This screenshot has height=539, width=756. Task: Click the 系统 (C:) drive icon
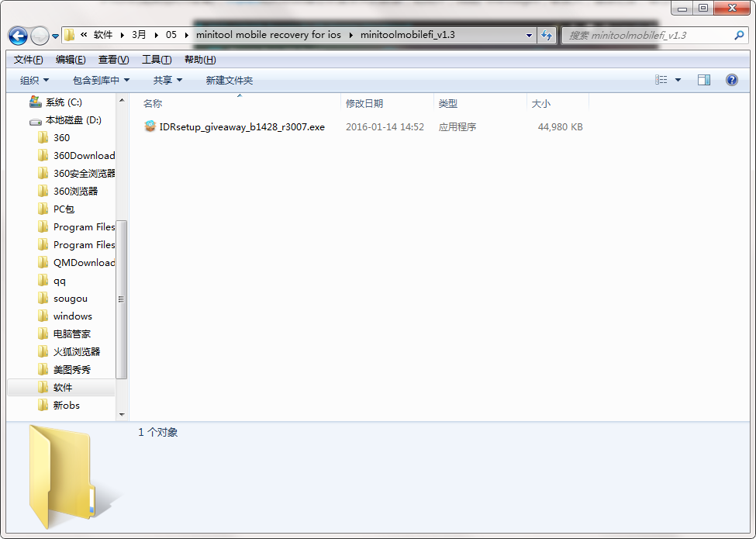click(x=35, y=102)
